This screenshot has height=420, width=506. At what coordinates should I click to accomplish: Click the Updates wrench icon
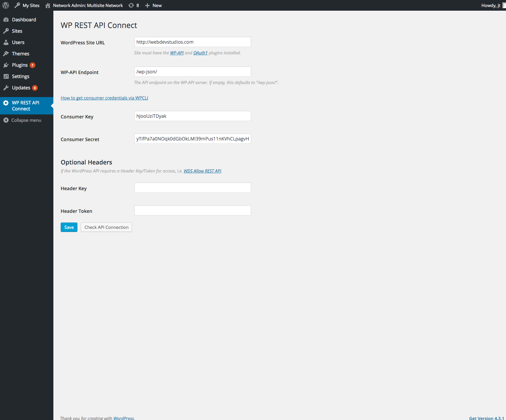coord(6,88)
